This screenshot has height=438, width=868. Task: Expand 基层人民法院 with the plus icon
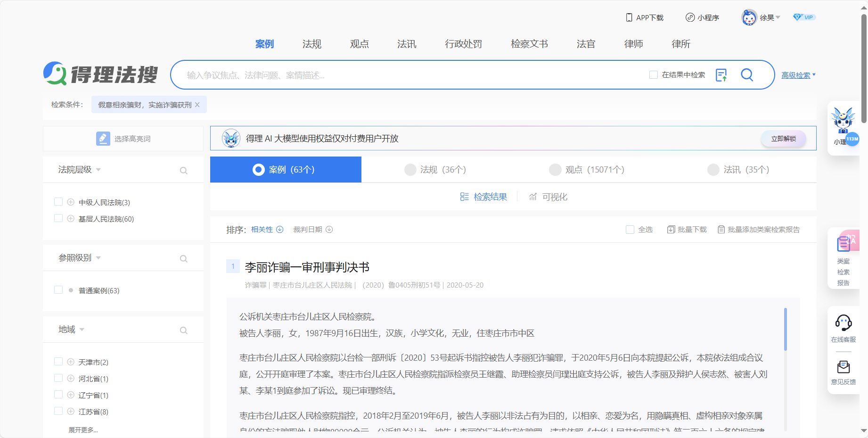click(71, 218)
